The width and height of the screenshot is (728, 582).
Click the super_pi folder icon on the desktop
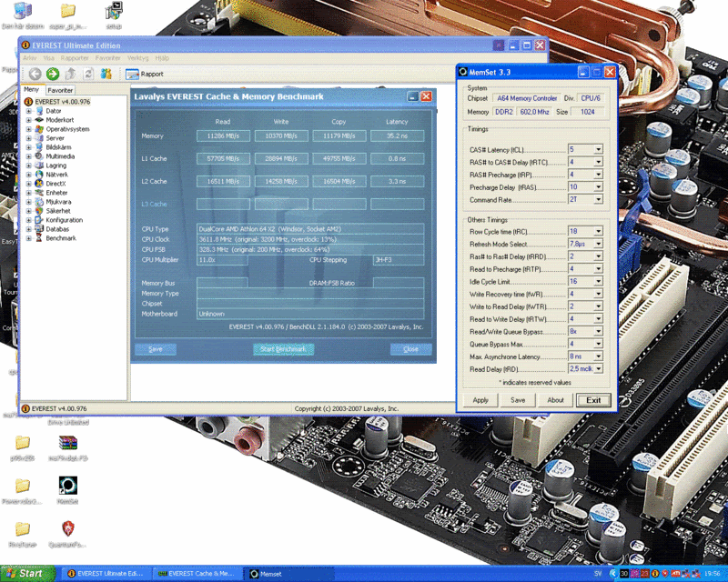pos(68,11)
